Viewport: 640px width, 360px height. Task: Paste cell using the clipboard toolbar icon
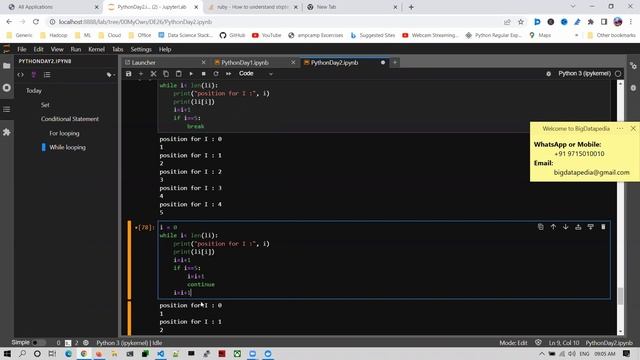tap(178, 74)
